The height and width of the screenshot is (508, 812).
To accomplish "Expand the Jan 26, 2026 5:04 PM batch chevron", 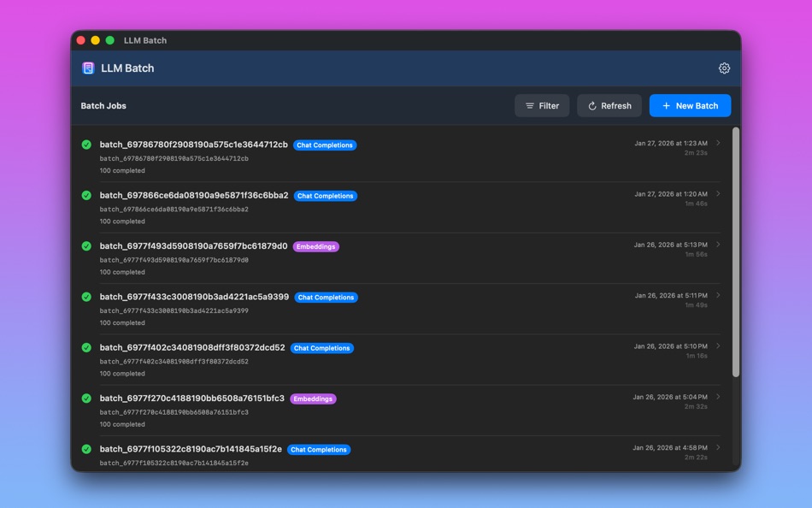I will pyautogui.click(x=718, y=397).
